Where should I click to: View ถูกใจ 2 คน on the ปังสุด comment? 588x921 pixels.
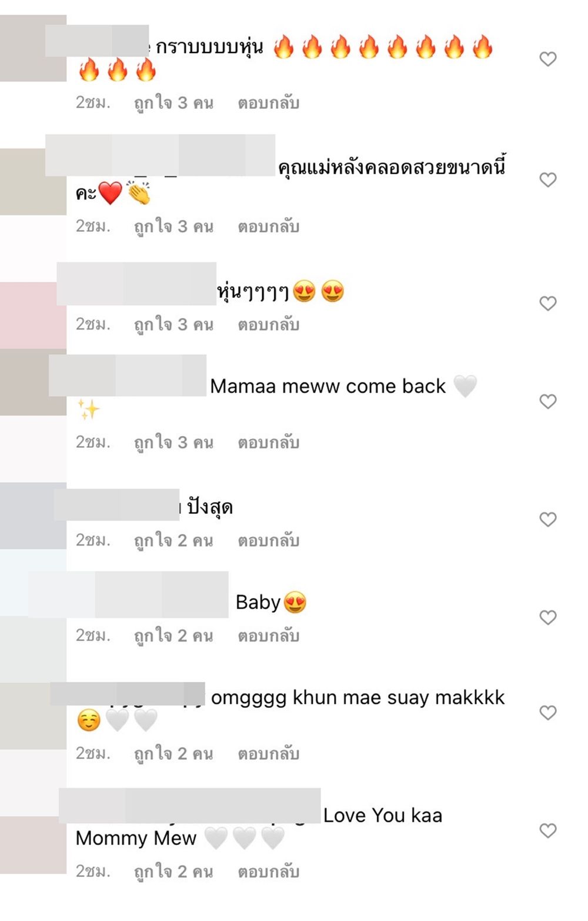point(173,541)
